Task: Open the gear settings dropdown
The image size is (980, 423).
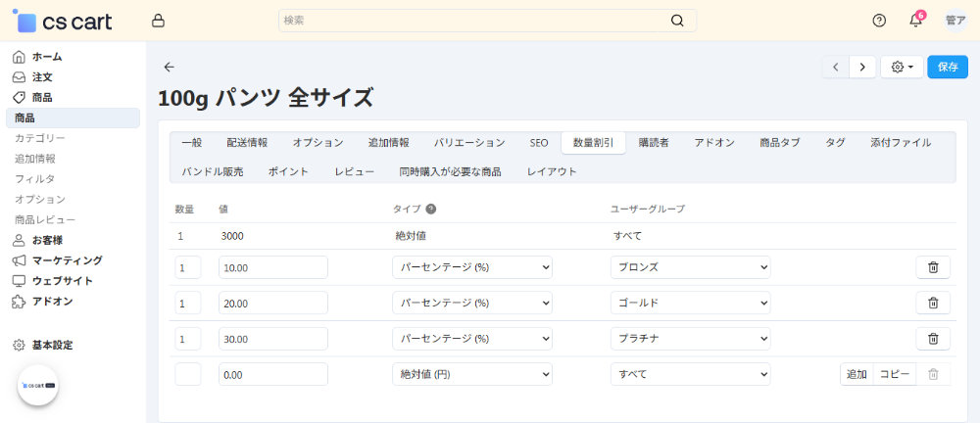Action: point(901,67)
